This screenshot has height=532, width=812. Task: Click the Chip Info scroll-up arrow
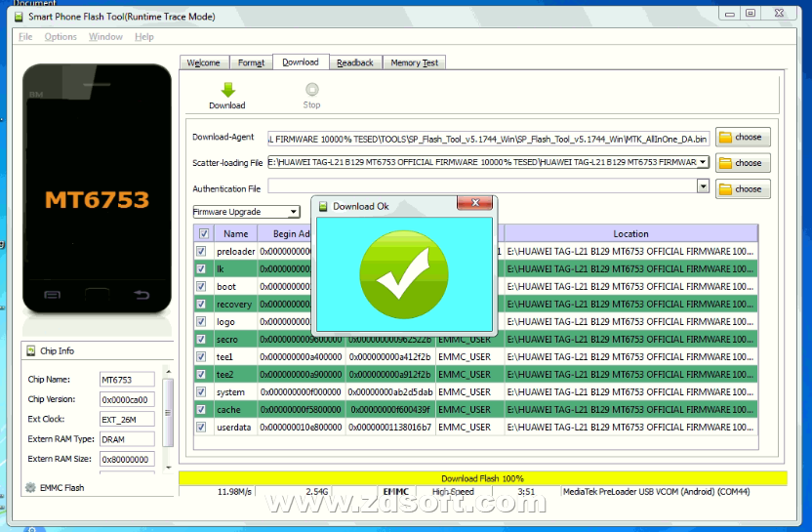(168, 371)
